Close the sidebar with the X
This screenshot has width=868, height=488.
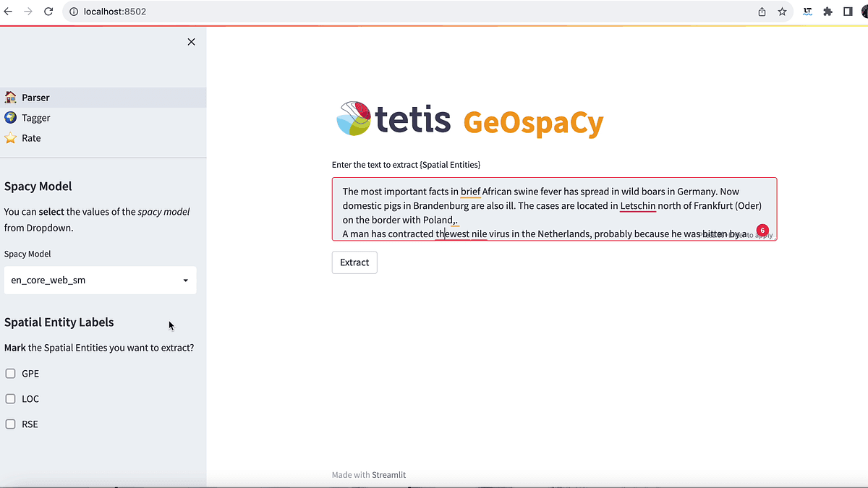[x=191, y=42]
